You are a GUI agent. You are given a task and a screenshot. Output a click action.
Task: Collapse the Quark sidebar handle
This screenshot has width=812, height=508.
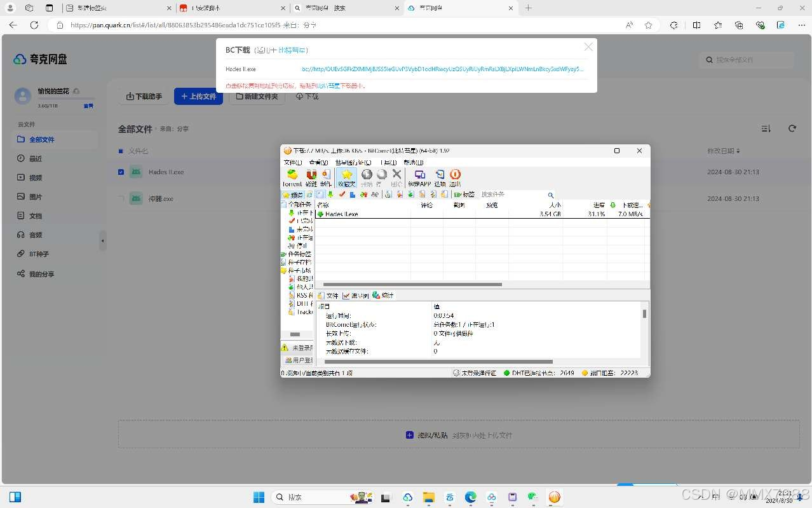(103, 240)
